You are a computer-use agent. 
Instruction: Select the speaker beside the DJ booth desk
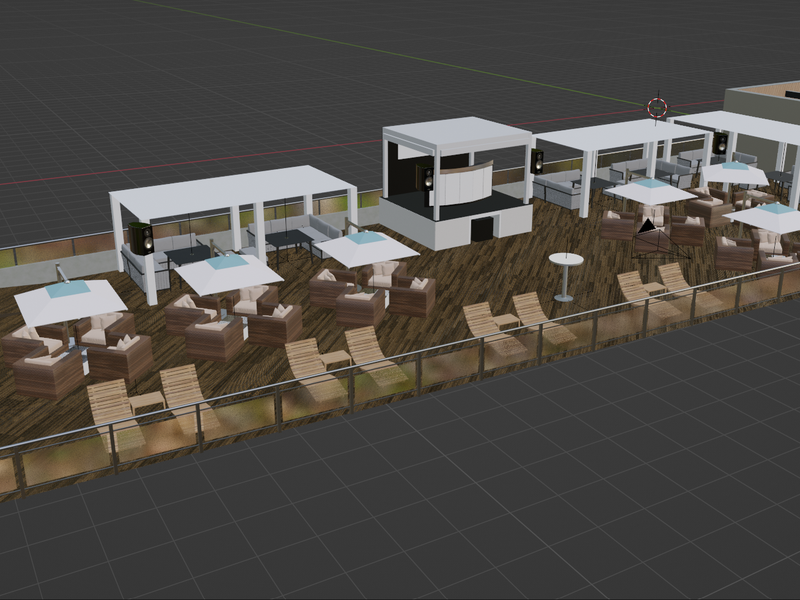(426, 177)
